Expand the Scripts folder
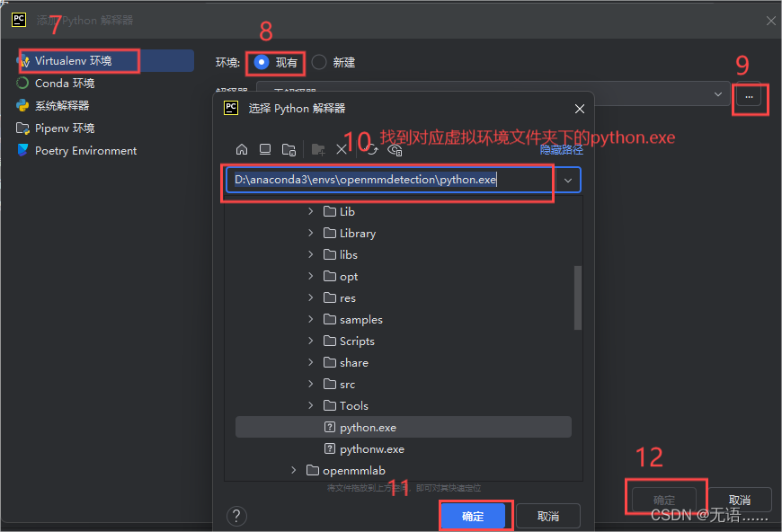782x532 pixels. (311, 341)
